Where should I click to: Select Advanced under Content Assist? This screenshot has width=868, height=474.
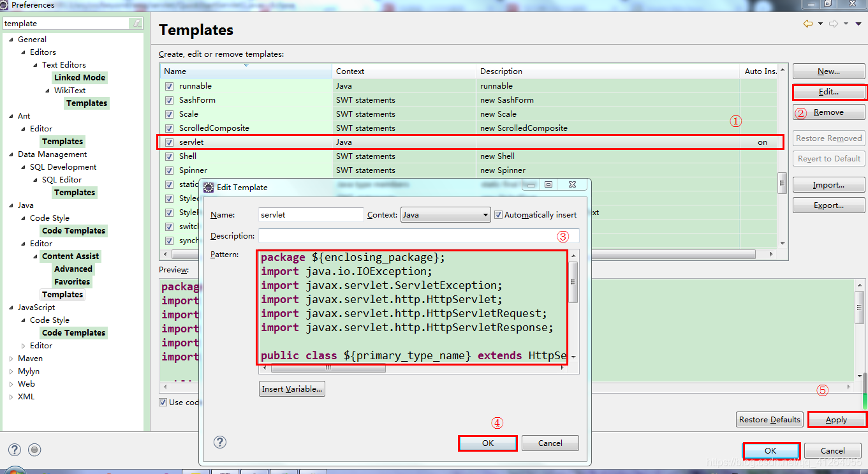pyautogui.click(x=73, y=269)
